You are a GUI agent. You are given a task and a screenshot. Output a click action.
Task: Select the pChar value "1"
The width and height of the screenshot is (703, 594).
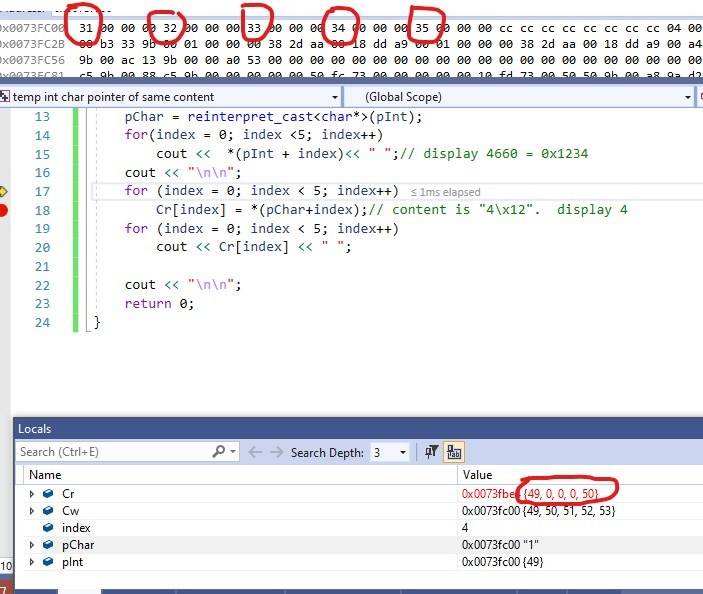tap(531, 545)
